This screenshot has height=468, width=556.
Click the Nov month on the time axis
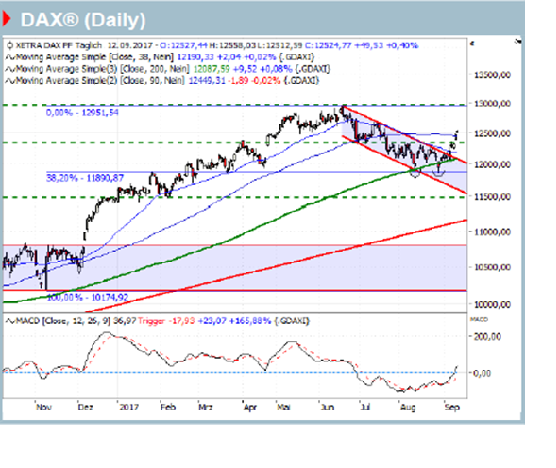(x=44, y=407)
